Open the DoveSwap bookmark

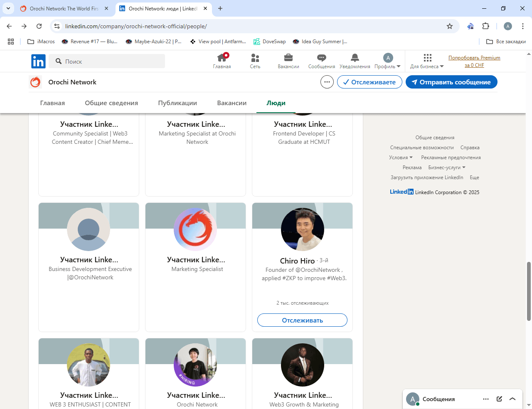(x=270, y=42)
